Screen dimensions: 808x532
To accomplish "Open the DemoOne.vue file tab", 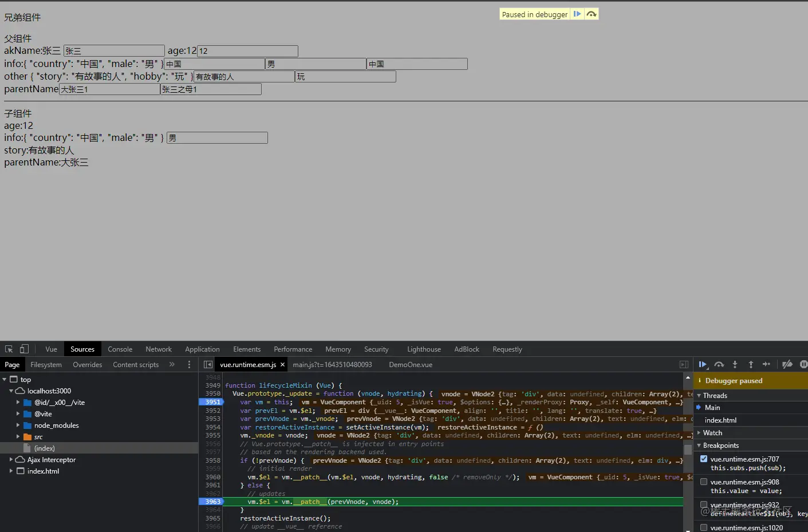I will point(410,365).
